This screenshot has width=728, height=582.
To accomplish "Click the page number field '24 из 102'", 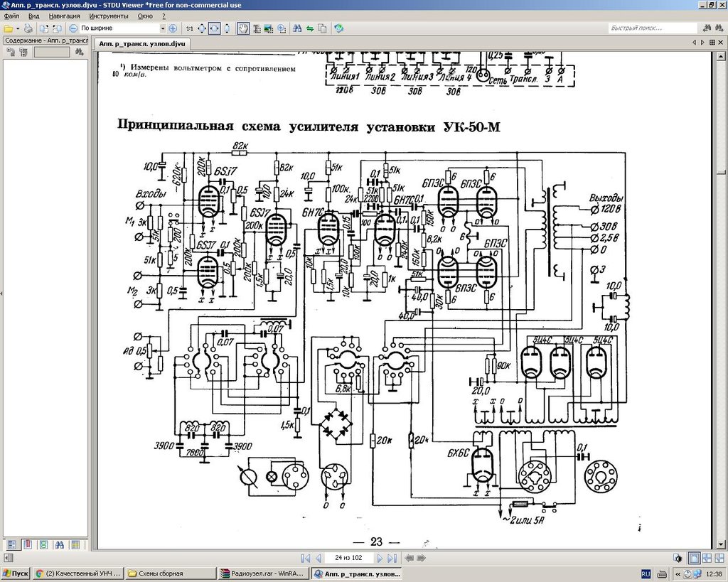I will pos(348,559).
